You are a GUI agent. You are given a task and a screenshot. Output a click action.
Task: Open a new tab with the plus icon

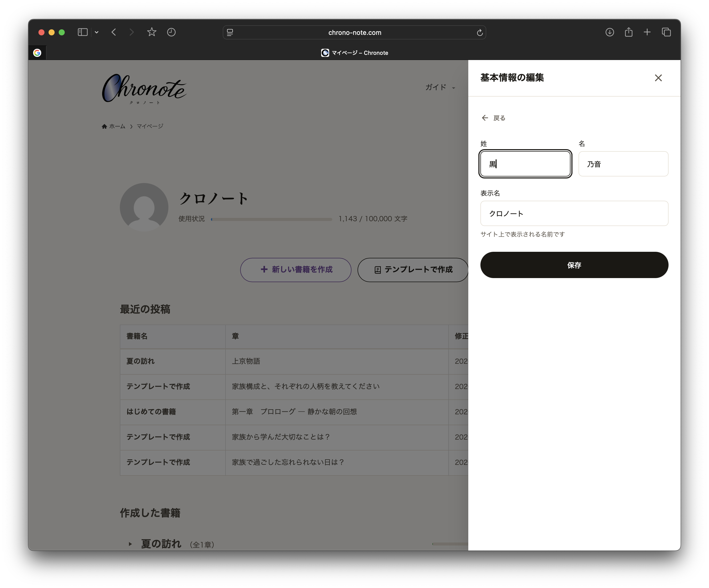tap(647, 32)
